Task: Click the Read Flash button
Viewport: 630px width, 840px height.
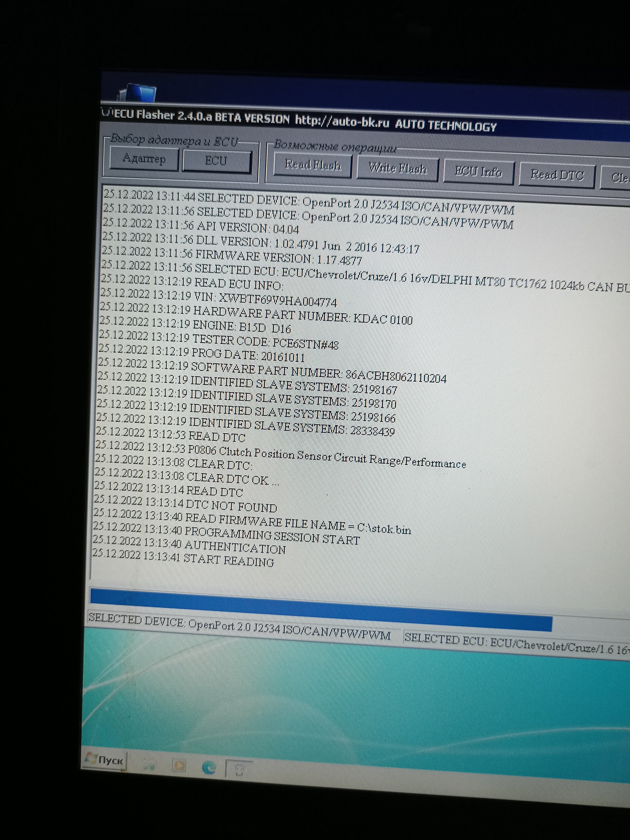Action: (x=312, y=165)
